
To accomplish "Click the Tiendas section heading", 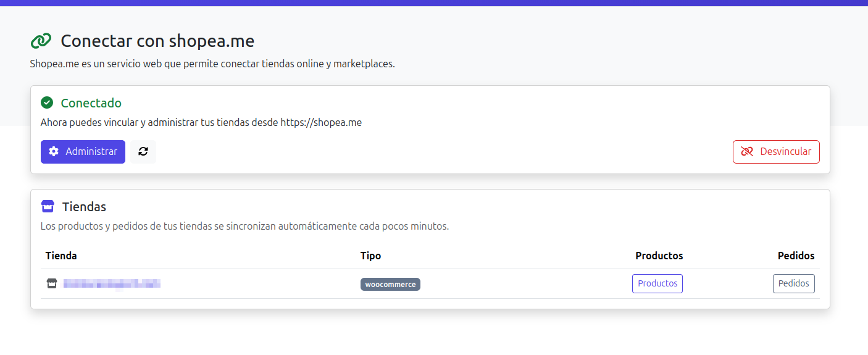I will point(84,207).
